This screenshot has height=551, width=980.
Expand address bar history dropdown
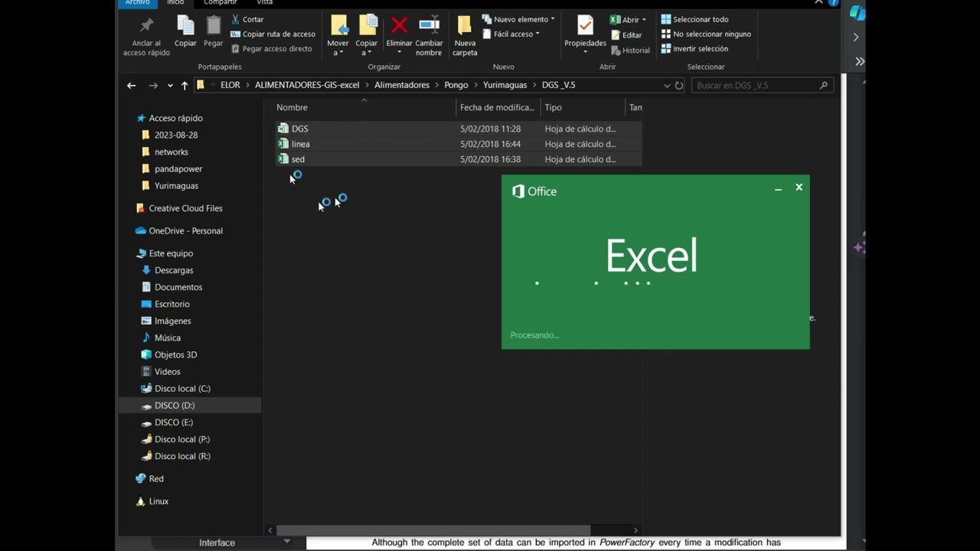click(x=667, y=86)
